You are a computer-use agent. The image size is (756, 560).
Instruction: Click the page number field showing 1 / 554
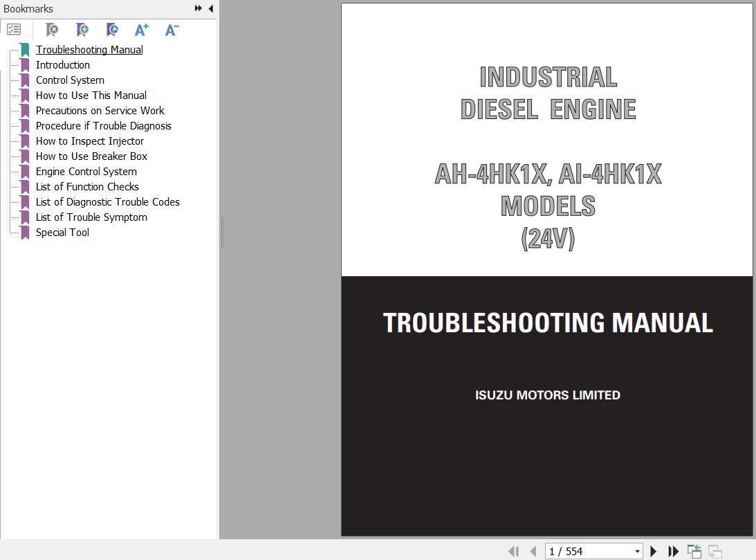coord(588,551)
